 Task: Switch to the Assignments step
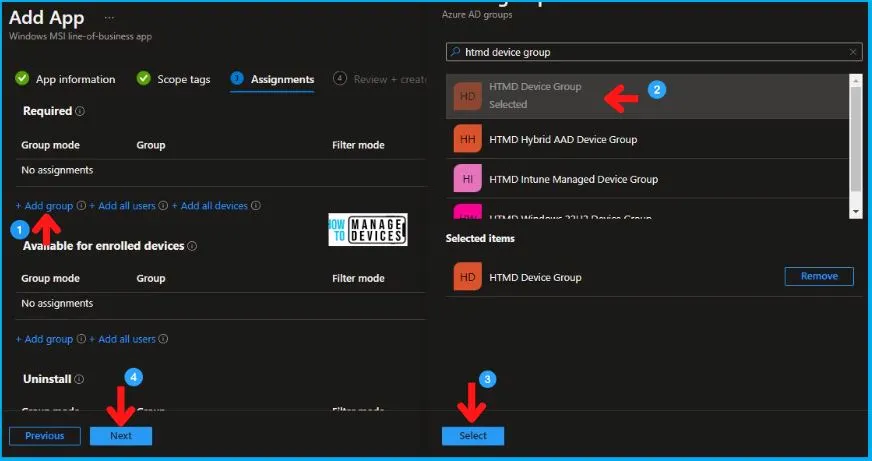283,80
